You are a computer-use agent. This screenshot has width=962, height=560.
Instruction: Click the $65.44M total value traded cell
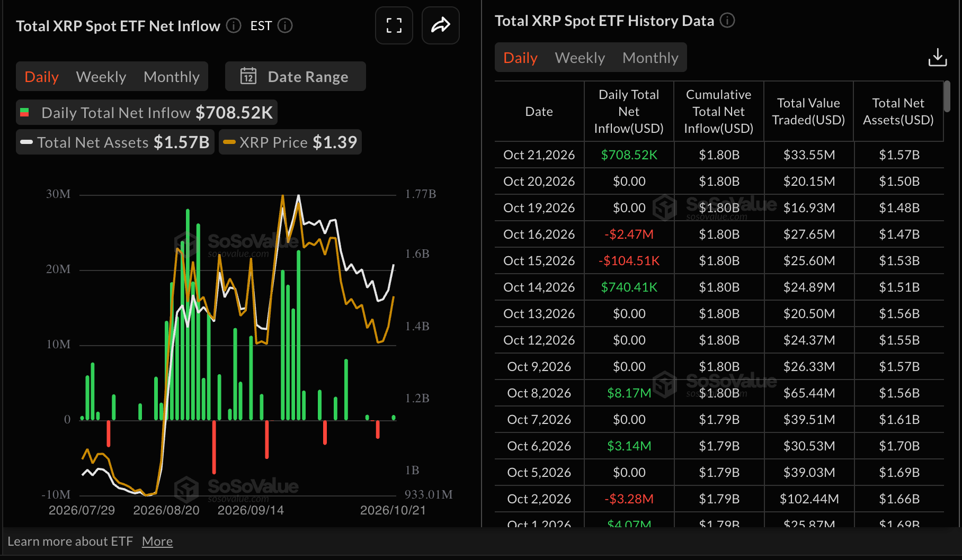(x=809, y=393)
